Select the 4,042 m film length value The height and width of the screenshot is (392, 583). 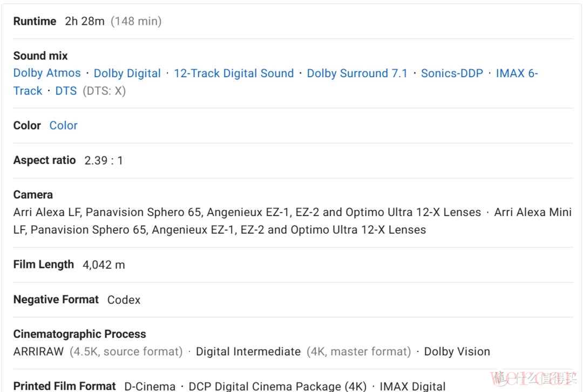click(x=104, y=265)
